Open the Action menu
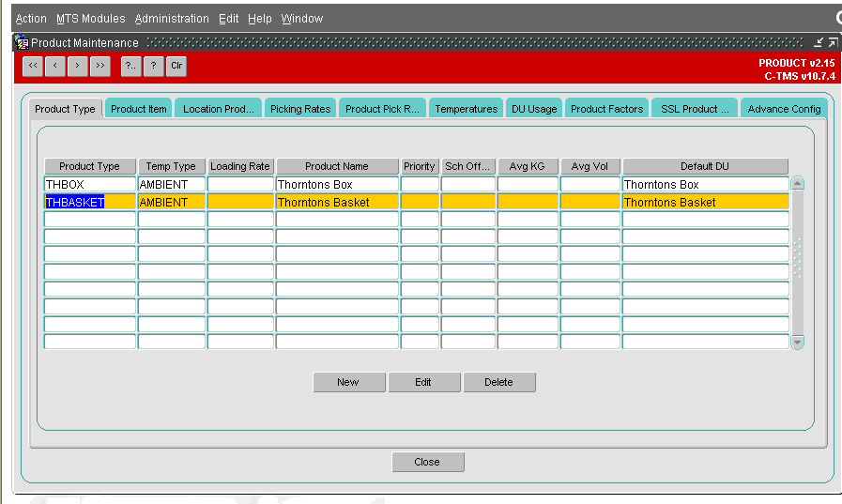This screenshot has width=842, height=504. pyautogui.click(x=31, y=19)
